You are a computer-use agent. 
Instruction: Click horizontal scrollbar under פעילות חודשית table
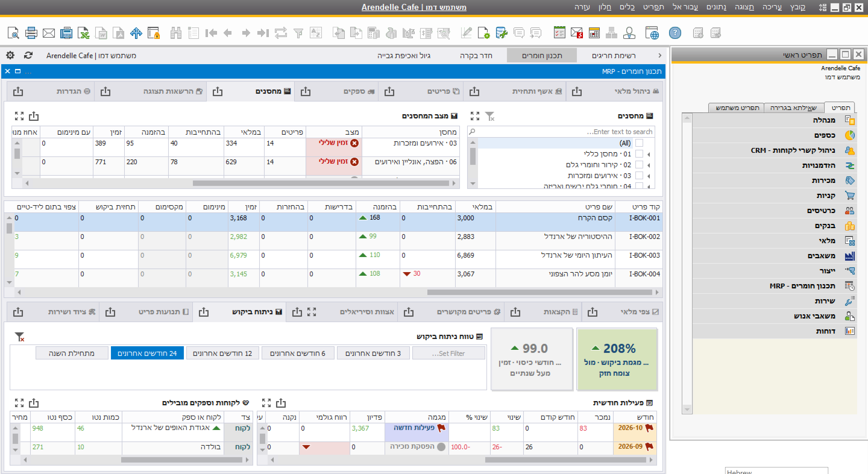565,460
